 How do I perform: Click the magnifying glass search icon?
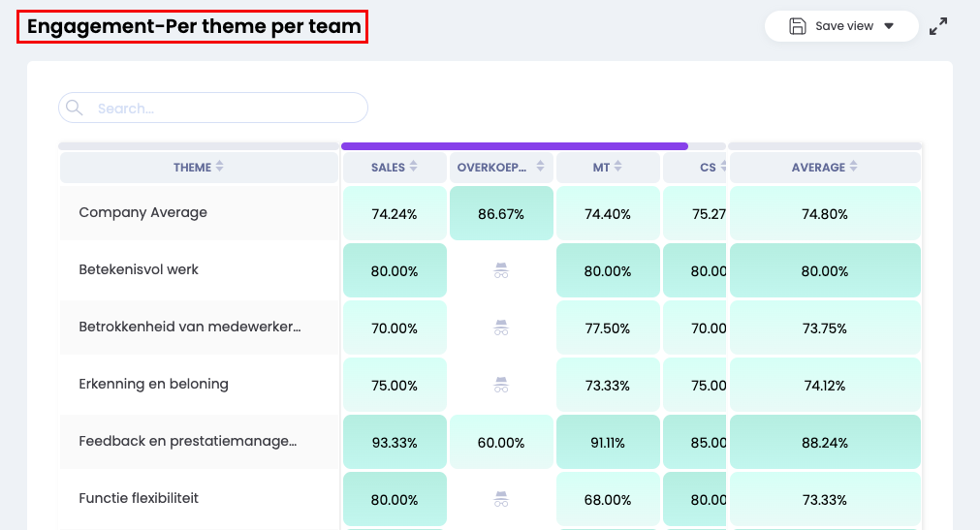[76, 109]
